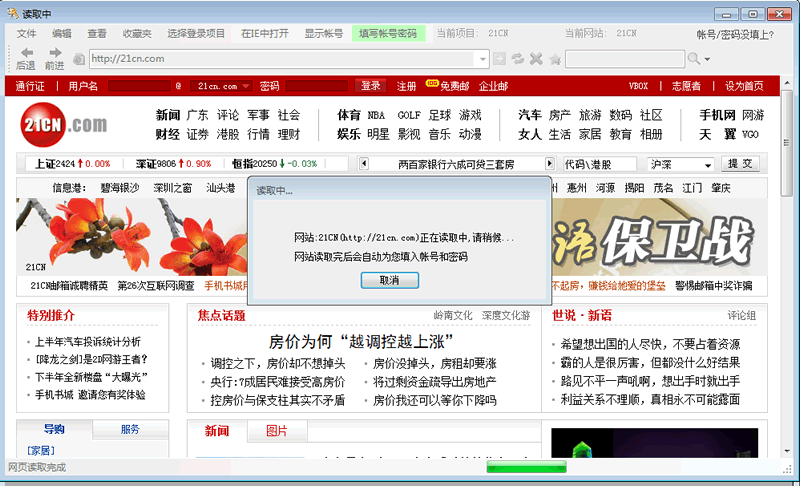
Task: Open the search engine dropdown arrow
Action: tap(707, 59)
